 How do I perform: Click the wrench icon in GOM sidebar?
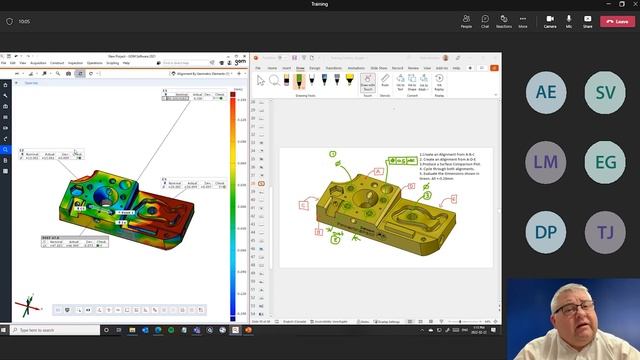5,96
